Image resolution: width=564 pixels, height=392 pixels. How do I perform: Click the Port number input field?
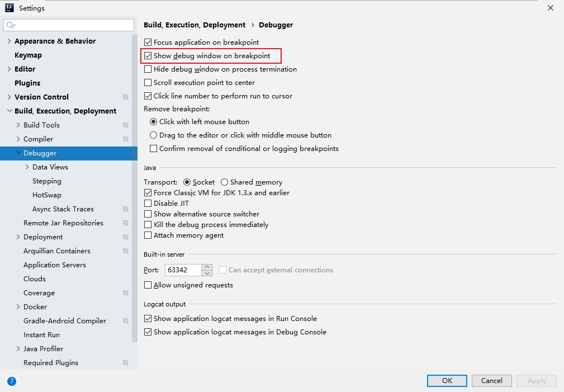click(x=184, y=270)
